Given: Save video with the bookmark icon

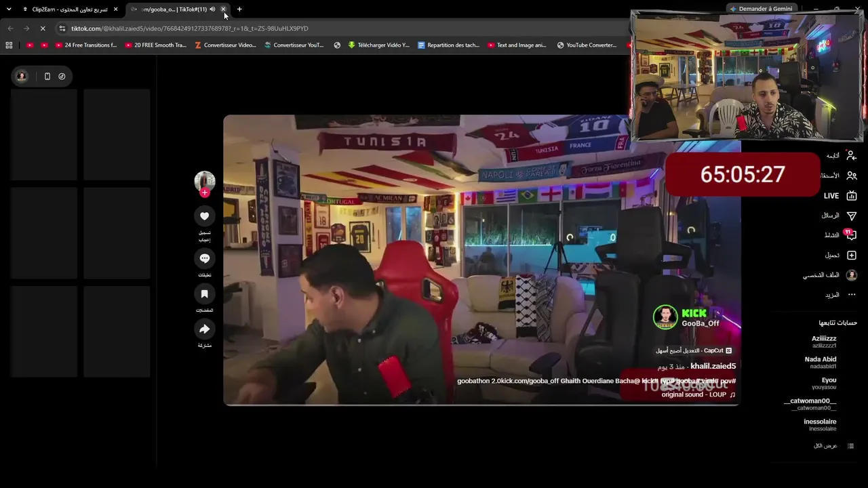Looking at the screenshot, I should coord(204,294).
